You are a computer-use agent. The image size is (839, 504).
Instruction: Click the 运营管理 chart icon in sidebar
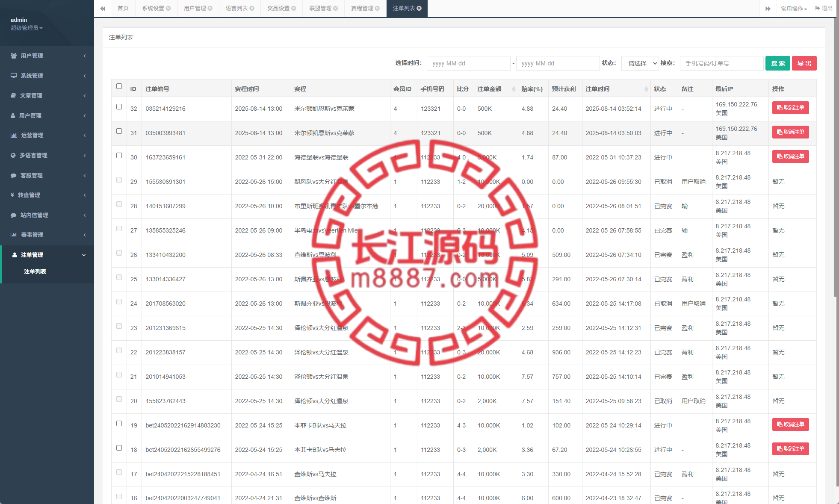point(14,136)
